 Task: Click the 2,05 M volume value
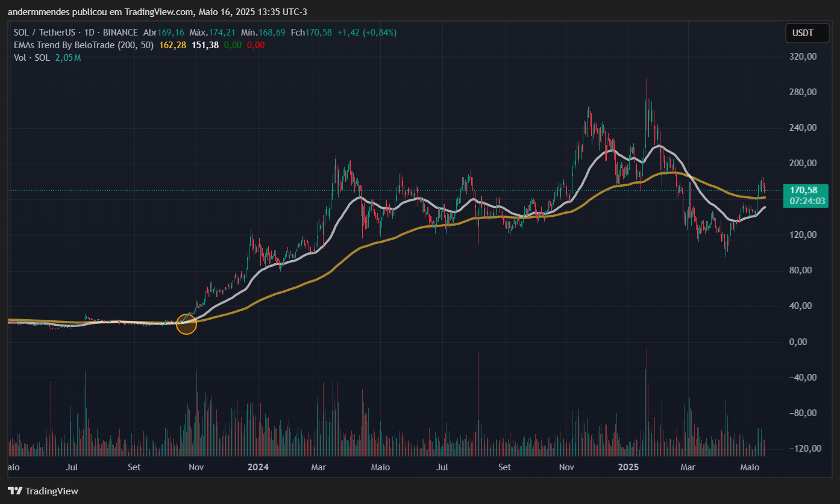pyautogui.click(x=68, y=58)
